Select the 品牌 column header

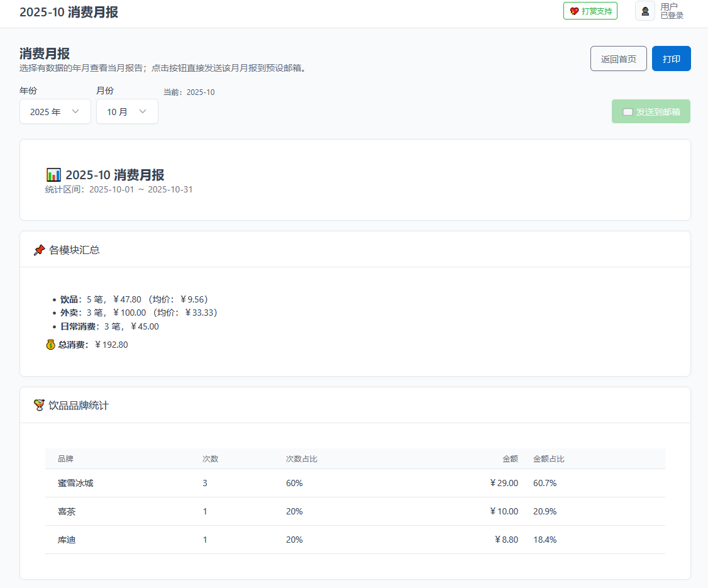66,459
